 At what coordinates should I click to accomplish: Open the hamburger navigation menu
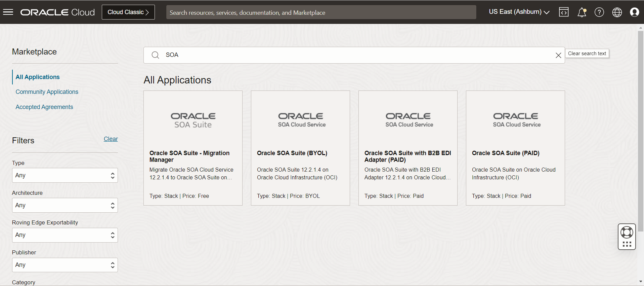[x=8, y=12]
